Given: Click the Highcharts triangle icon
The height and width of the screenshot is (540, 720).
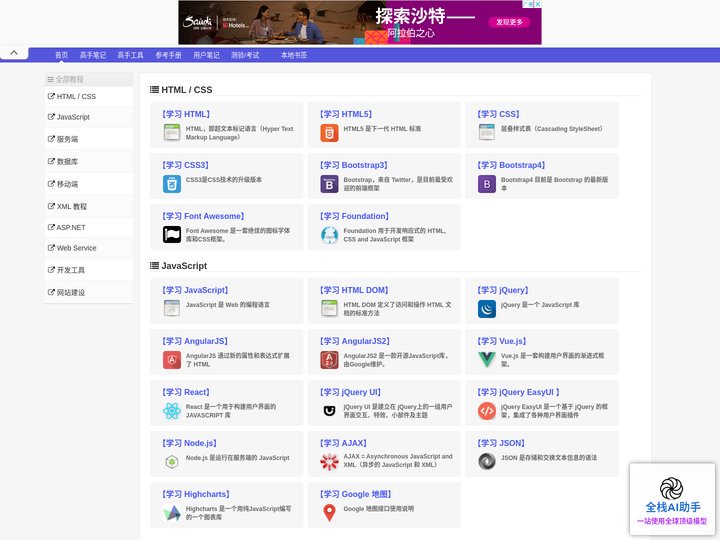Looking at the screenshot, I should click(172, 513).
